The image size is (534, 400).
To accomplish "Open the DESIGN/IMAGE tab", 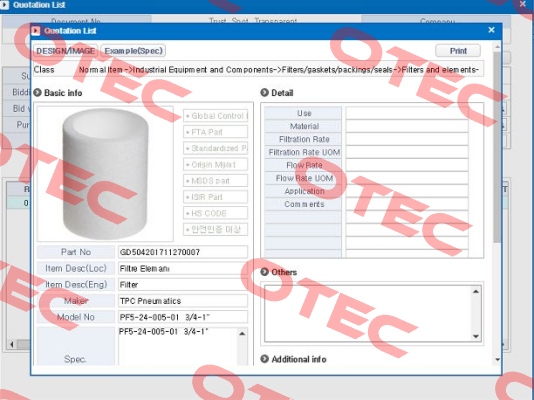I will coord(66,51).
